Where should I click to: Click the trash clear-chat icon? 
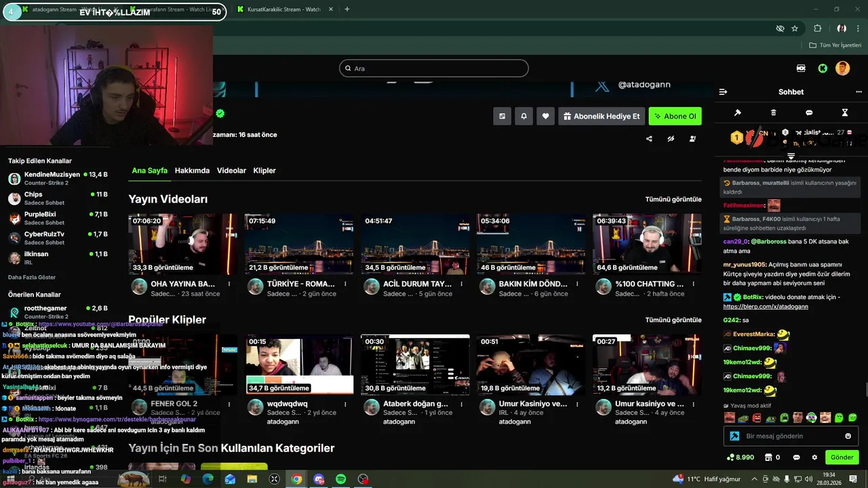[774, 113]
